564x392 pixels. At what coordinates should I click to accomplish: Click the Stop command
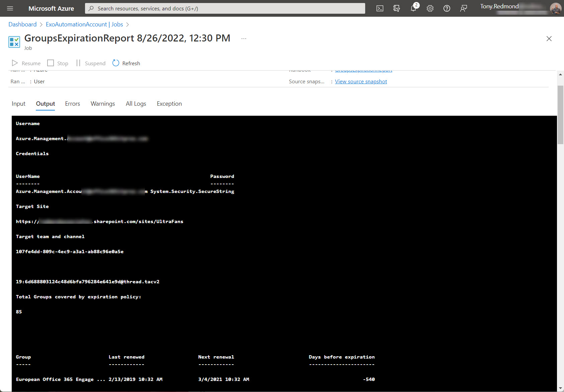click(58, 63)
